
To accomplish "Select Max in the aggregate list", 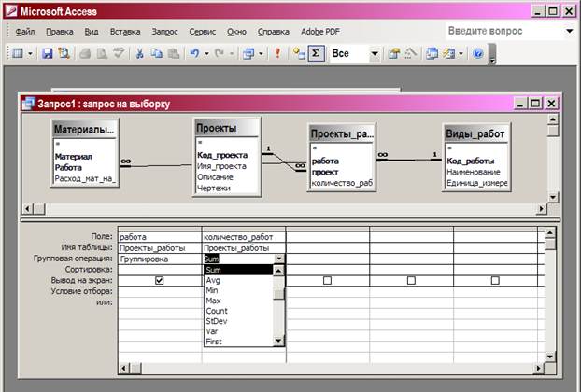I will [238, 301].
